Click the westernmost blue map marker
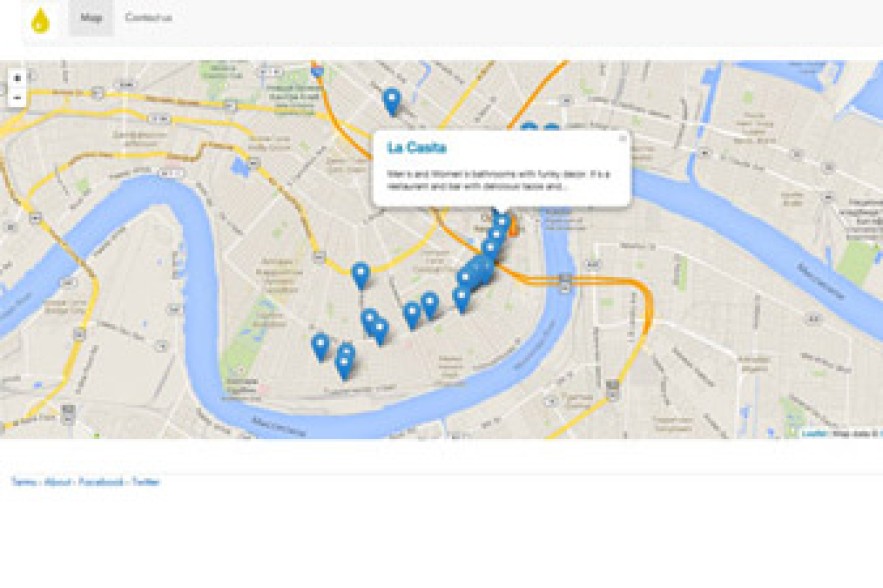The width and height of the screenshot is (883, 588). point(320,347)
